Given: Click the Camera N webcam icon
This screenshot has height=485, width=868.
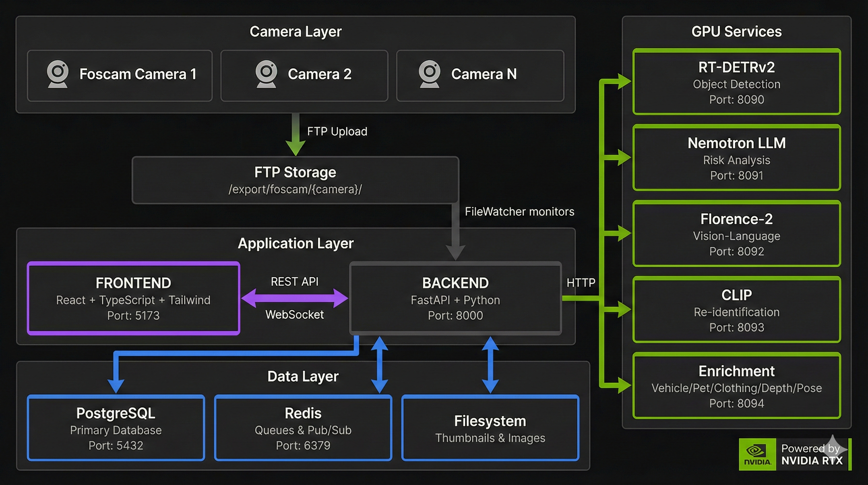Looking at the screenshot, I should (429, 74).
